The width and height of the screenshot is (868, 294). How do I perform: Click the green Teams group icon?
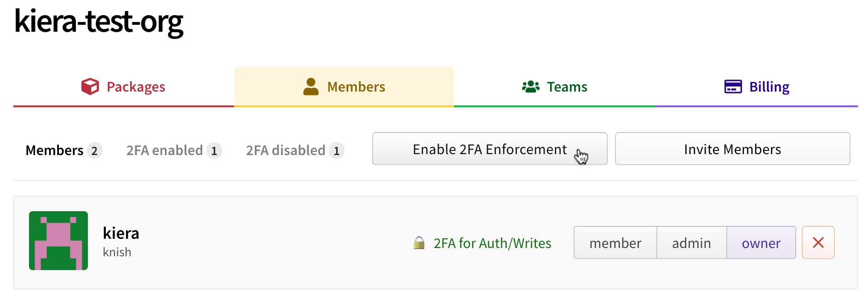tap(530, 86)
